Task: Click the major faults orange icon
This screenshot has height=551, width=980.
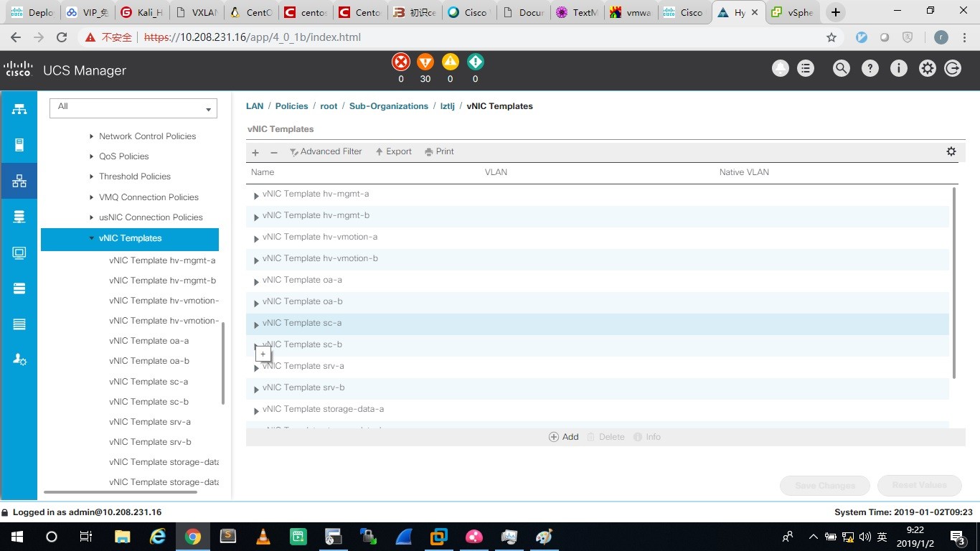Action: [x=425, y=62]
